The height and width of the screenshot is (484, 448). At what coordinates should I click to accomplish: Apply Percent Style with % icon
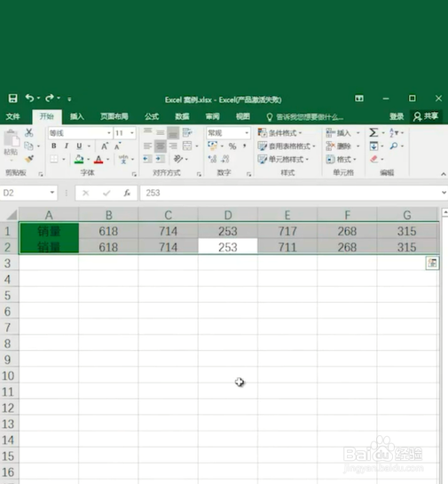tap(232, 146)
